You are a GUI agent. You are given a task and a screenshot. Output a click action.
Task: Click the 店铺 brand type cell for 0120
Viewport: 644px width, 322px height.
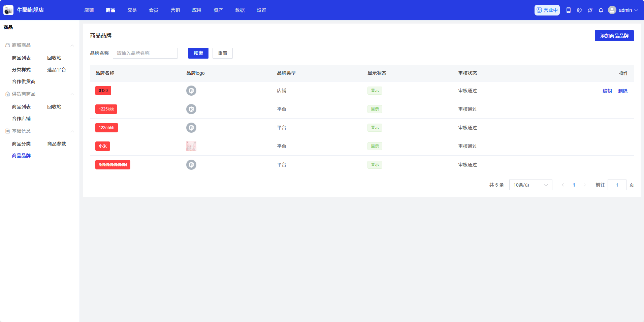pos(282,91)
